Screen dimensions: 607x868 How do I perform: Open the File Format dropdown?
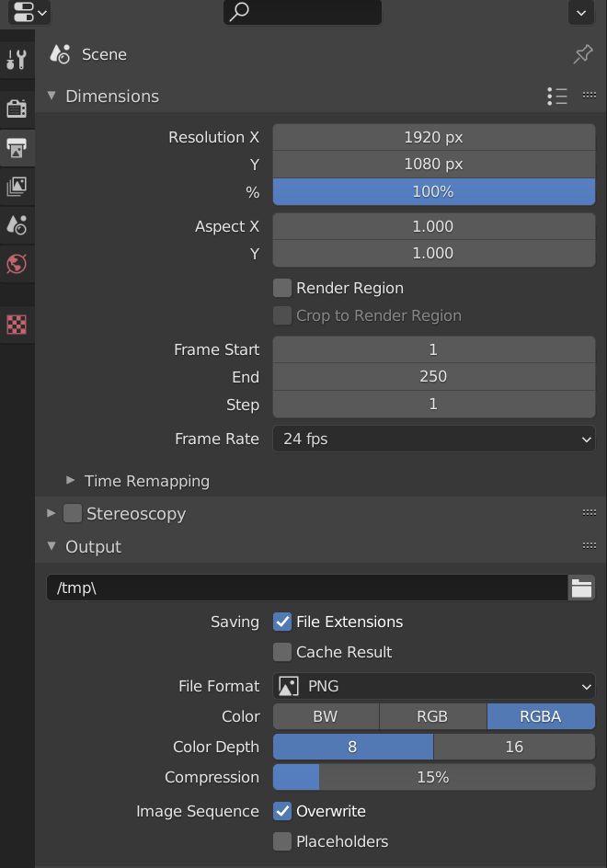(x=434, y=687)
